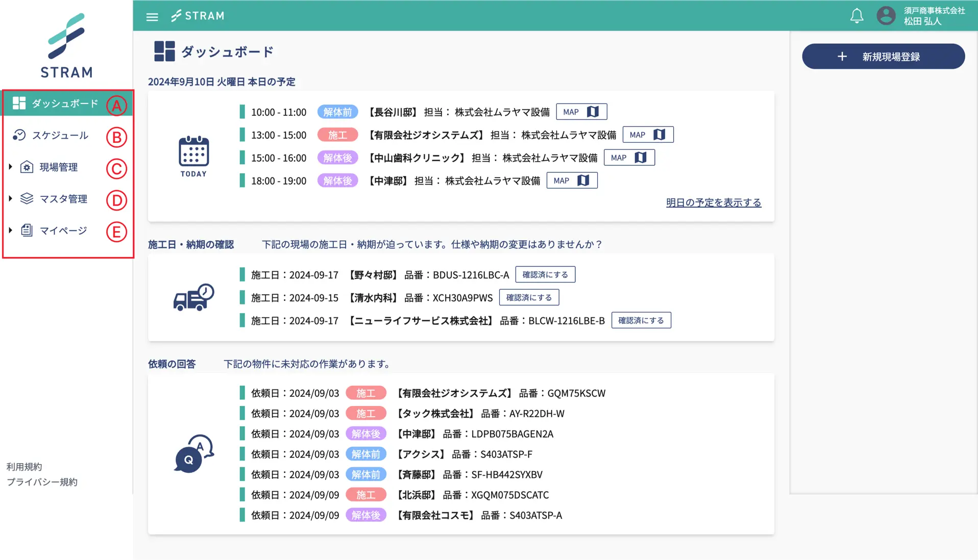Click the STRAM logo in sidebar
978x560 pixels.
[x=66, y=46]
